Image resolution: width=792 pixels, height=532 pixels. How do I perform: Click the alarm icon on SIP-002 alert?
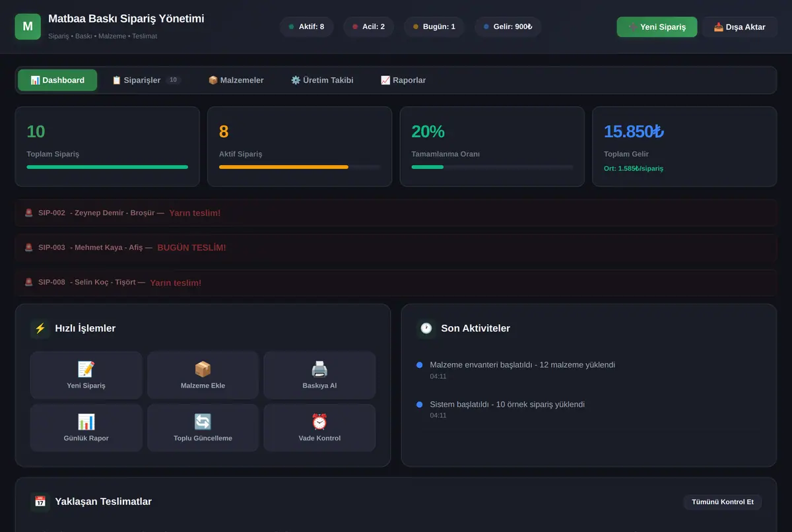coord(29,213)
